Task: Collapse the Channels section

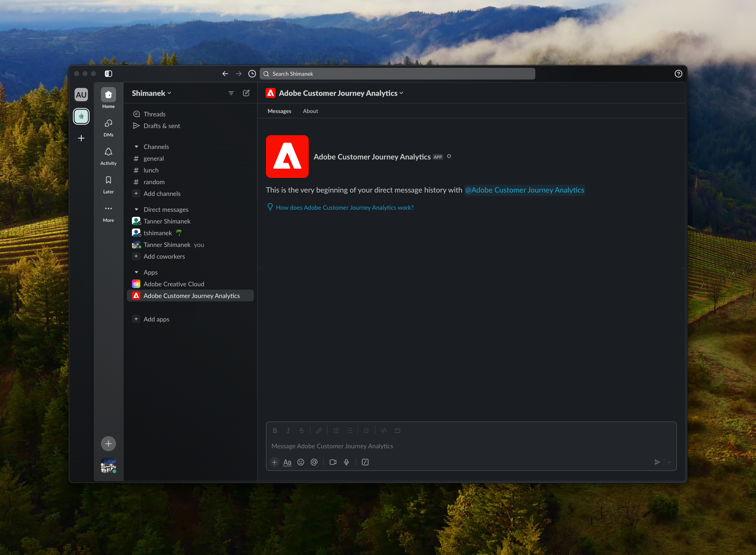Action: [x=137, y=146]
